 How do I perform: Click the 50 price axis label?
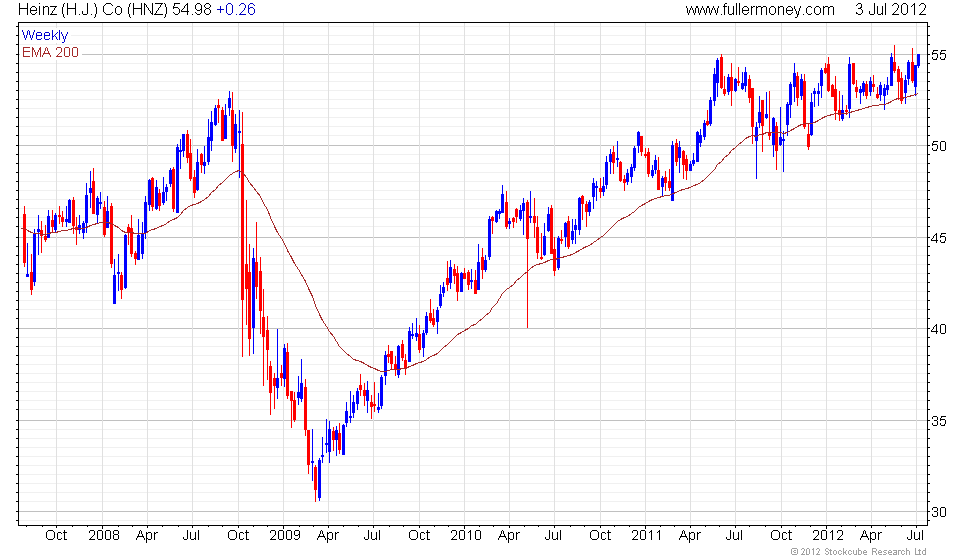coord(939,146)
